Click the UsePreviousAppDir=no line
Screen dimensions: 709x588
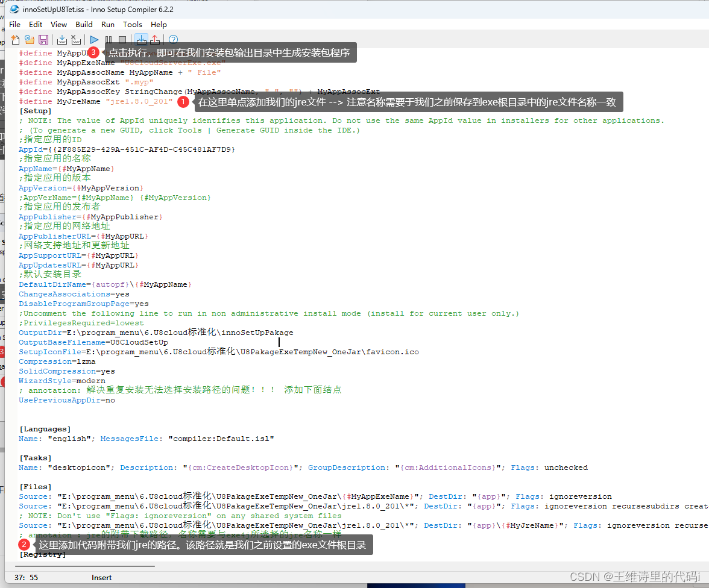point(67,401)
